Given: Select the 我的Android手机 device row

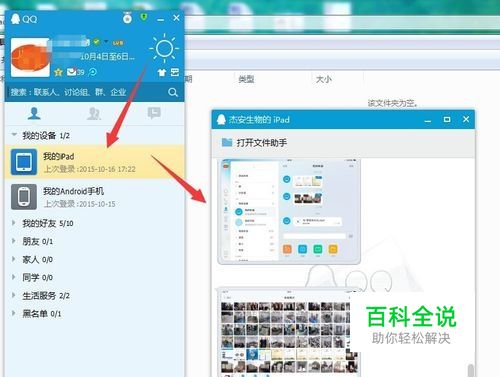Looking at the screenshot, I should pyautogui.click(x=94, y=197).
